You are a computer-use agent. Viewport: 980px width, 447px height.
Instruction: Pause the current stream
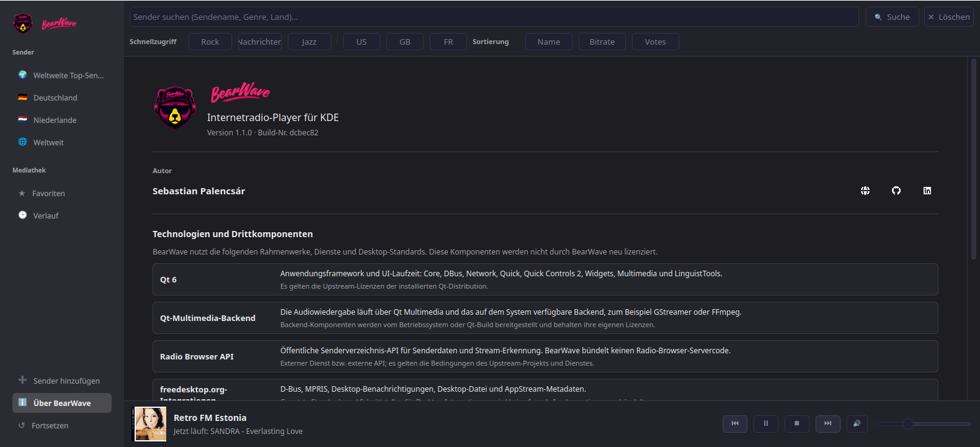(x=766, y=423)
